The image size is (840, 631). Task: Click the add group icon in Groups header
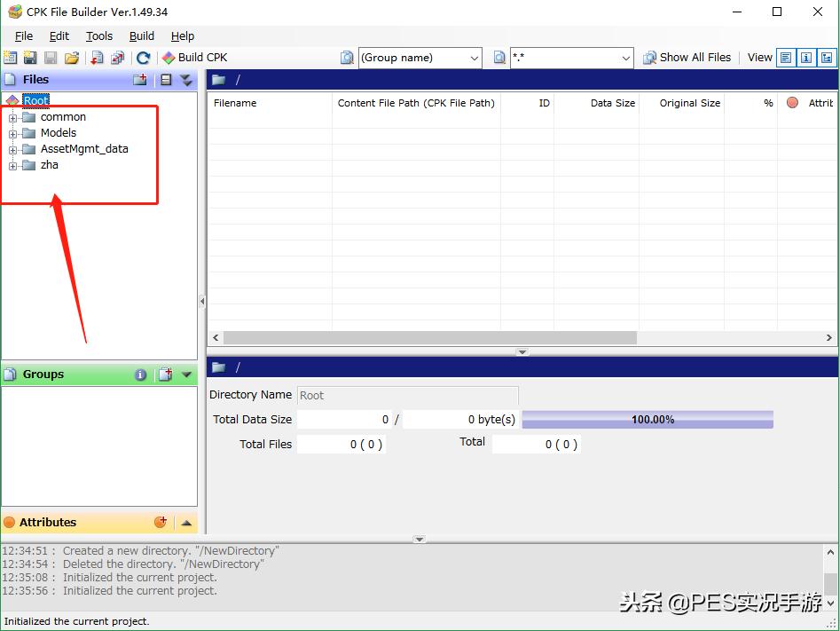tap(164, 375)
